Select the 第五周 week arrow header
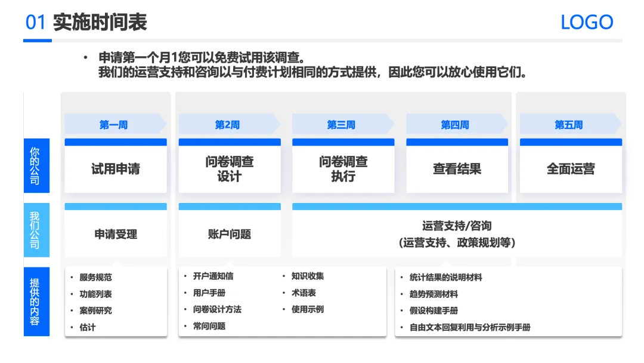644x363 pixels. point(571,124)
